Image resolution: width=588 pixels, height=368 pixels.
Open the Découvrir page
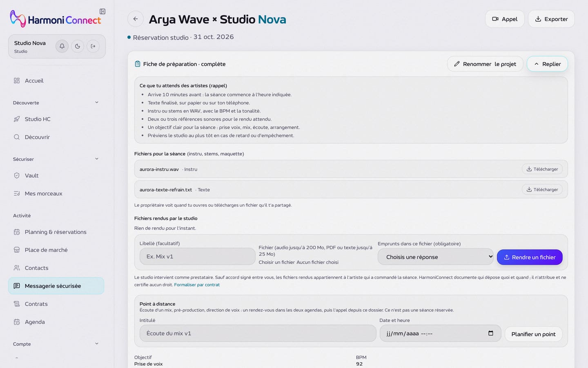point(56,137)
